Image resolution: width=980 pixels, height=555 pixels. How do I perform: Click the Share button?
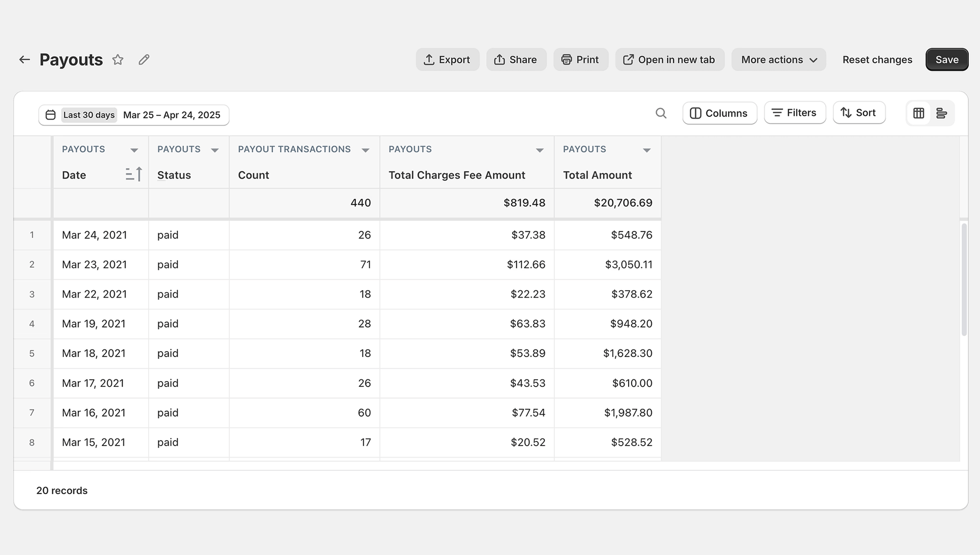pos(516,60)
